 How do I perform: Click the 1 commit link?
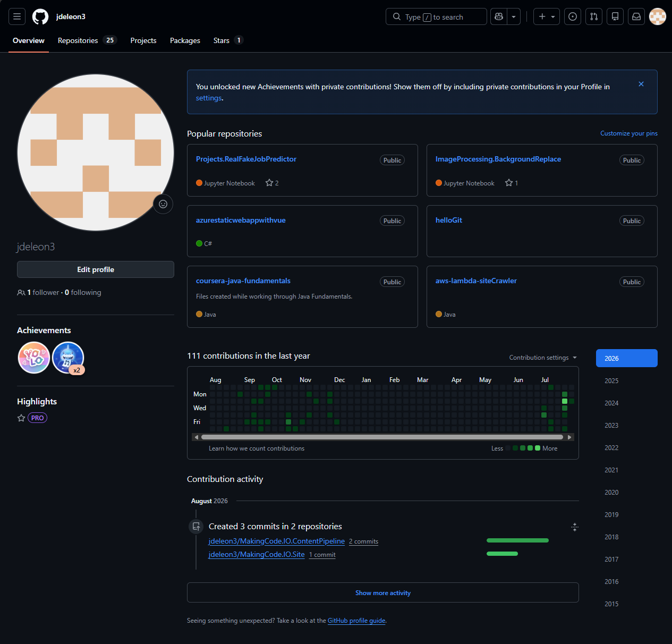click(x=322, y=555)
